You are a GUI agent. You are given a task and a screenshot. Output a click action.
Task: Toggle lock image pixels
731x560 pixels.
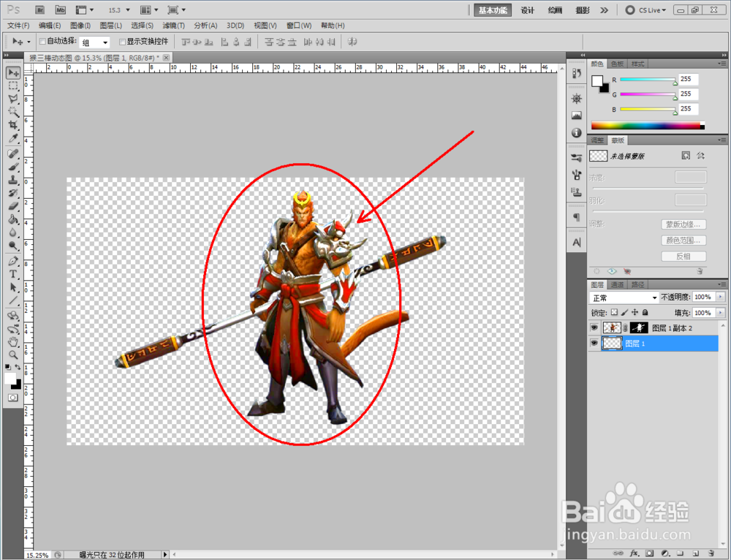[x=625, y=312]
